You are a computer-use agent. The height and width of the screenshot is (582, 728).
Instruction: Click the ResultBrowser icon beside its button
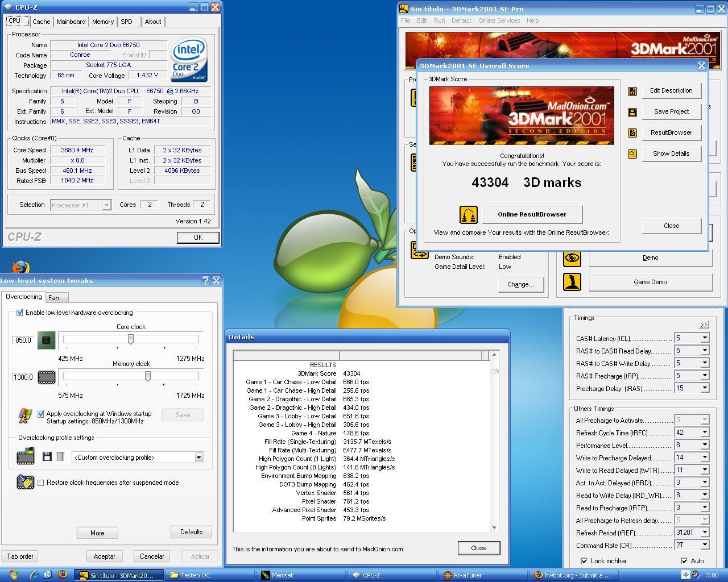pos(632,133)
